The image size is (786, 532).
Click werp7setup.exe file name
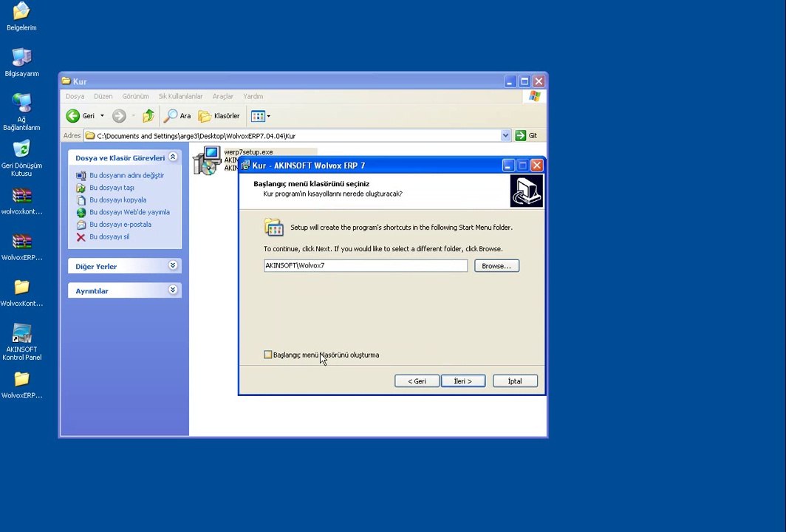tap(249, 152)
